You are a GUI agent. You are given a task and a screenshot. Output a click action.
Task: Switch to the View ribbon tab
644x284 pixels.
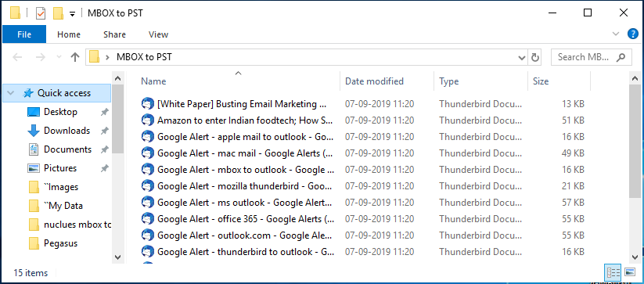(159, 34)
